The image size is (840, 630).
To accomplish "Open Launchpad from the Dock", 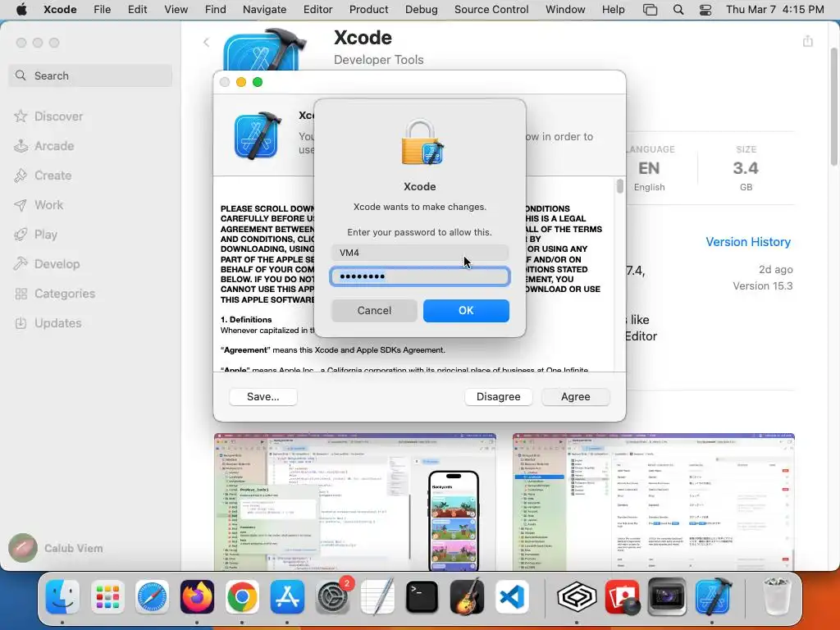I will pyautogui.click(x=107, y=597).
